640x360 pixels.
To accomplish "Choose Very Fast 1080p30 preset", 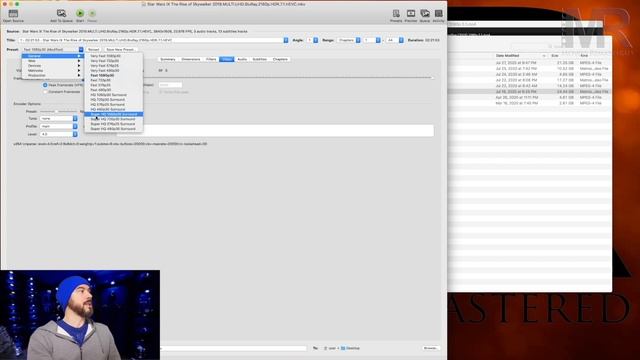I will [113, 56].
